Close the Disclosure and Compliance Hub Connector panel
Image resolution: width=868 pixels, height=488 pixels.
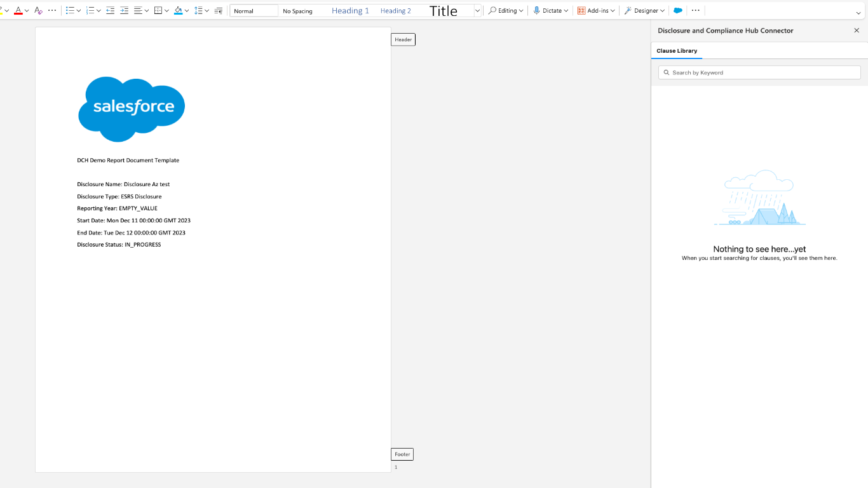click(x=857, y=30)
